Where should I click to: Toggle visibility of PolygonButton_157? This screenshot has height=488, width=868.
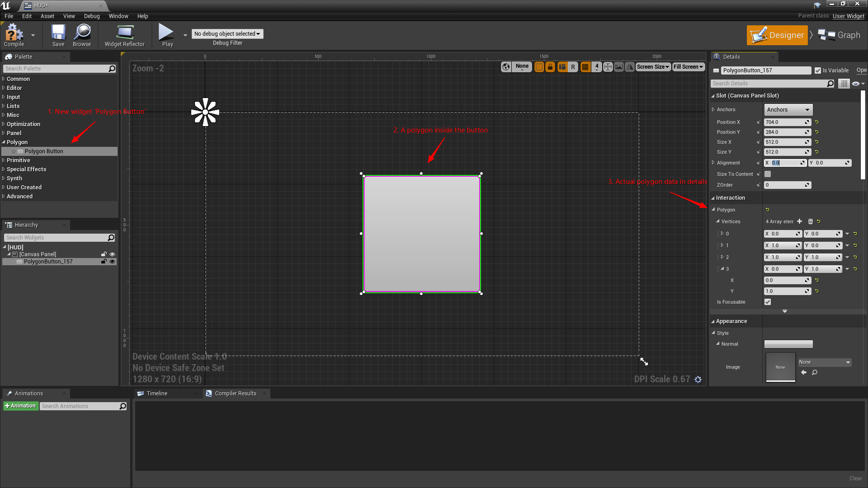[x=112, y=262]
